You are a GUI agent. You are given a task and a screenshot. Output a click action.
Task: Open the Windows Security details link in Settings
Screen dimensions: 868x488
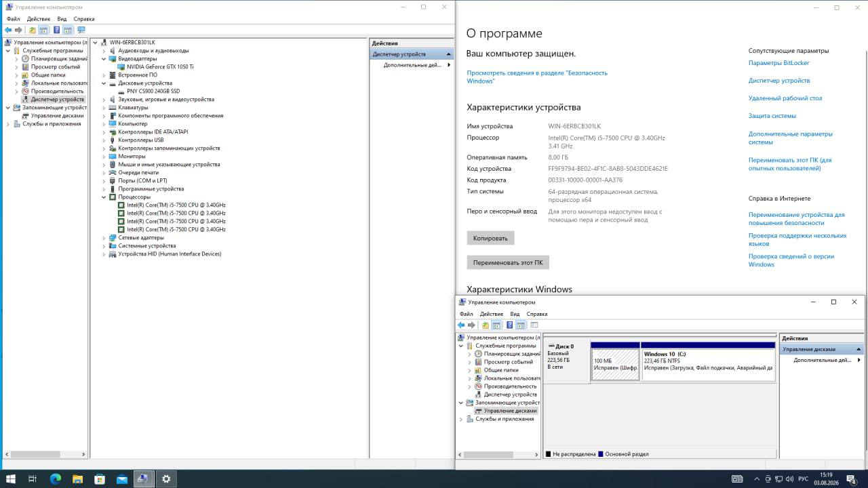pyautogui.click(x=537, y=77)
